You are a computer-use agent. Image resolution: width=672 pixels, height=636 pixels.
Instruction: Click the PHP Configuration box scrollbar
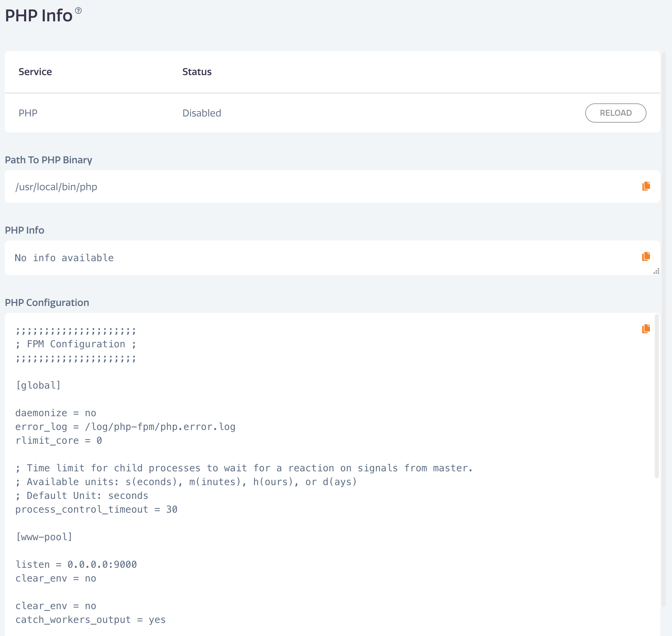pyautogui.click(x=657, y=396)
